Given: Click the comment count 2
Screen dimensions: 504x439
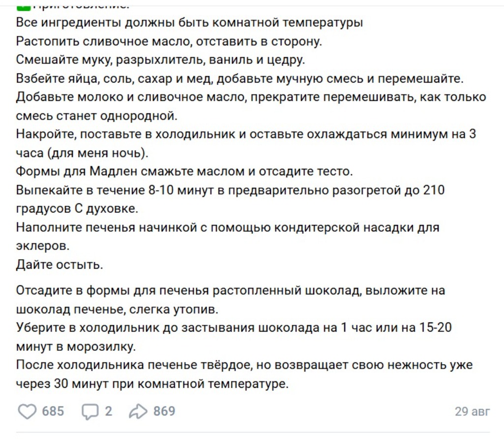Looking at the screenshot, I should [108, 411].
